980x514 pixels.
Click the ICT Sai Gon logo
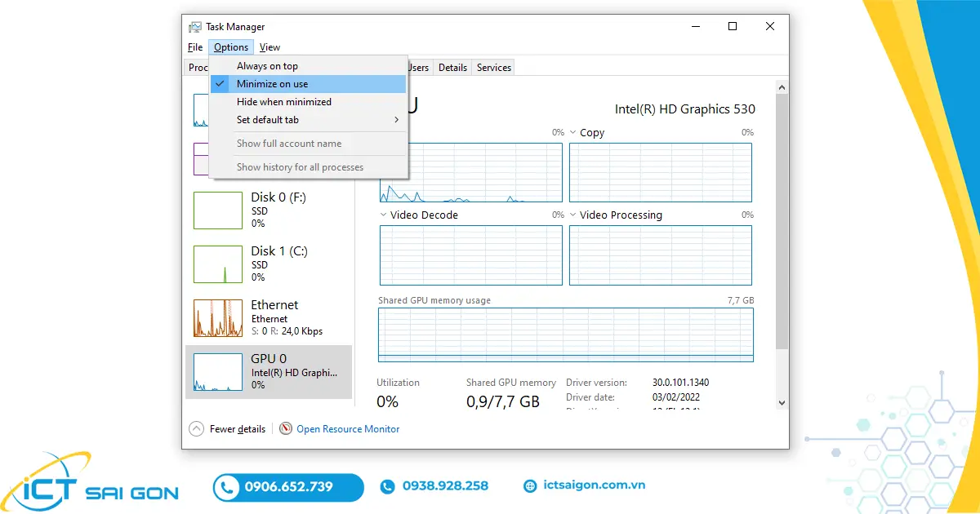(x=90, y=482)
